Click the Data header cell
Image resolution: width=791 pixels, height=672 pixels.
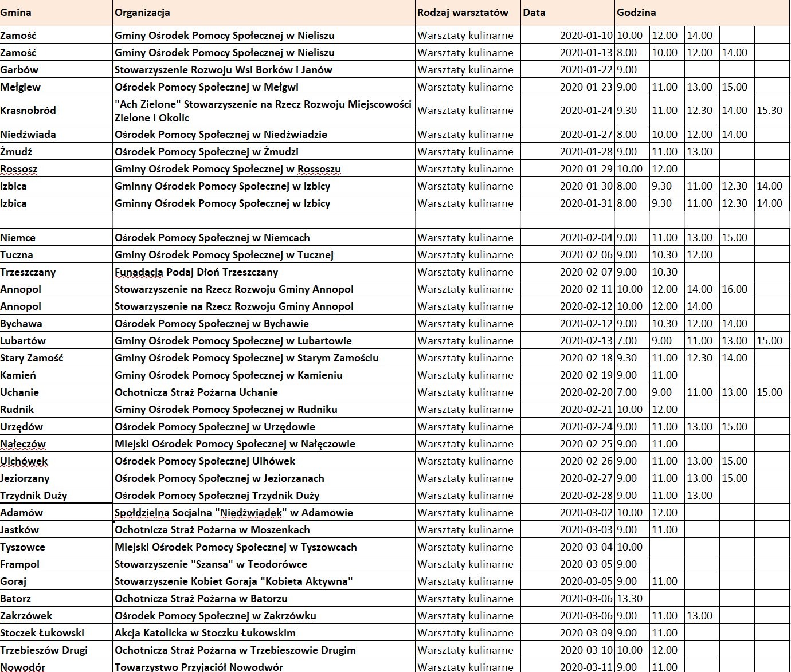pyautogui.click(x=567, y=13)
